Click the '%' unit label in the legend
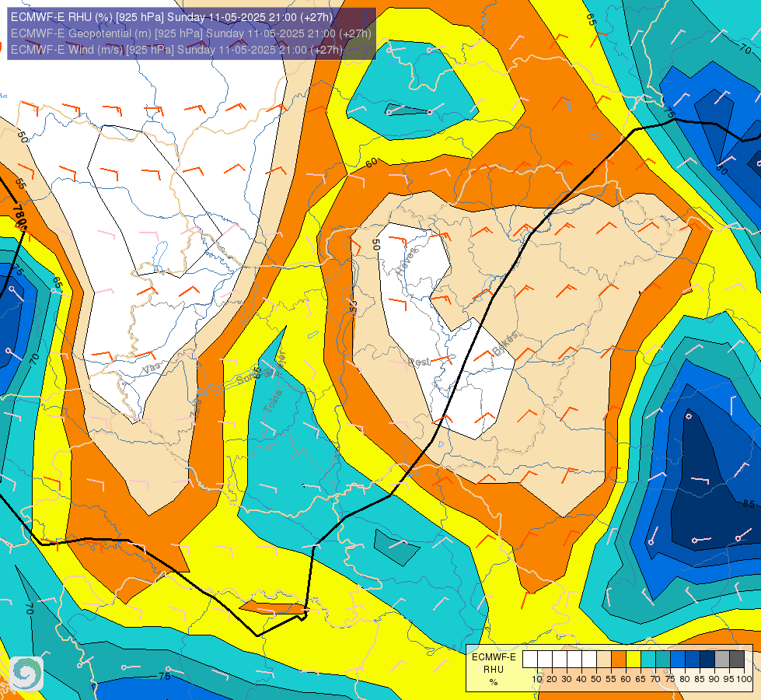761x700 pixels. click(x=494, y=683)
